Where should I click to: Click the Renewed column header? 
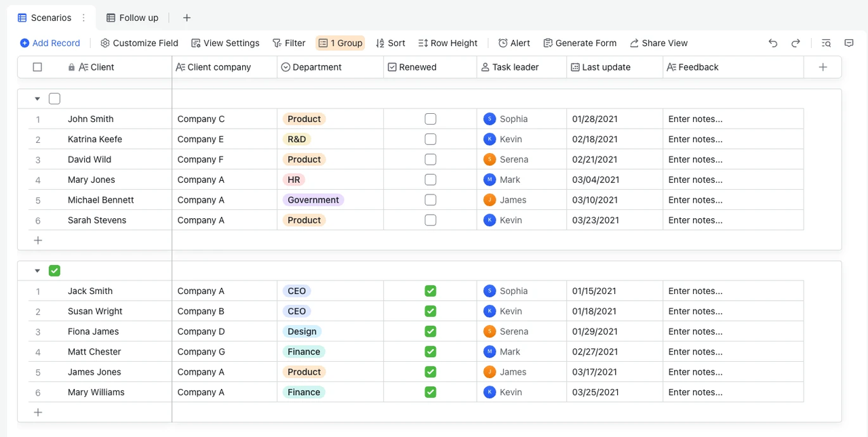[430, 67]
